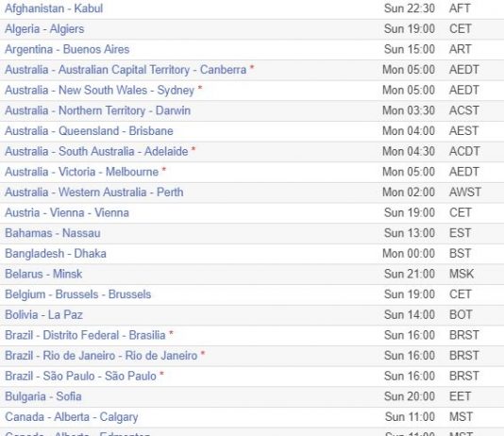Open the Afghanistan - Kabul link
This screenshot has width=504, height=436.
click(x=54, y=8)
